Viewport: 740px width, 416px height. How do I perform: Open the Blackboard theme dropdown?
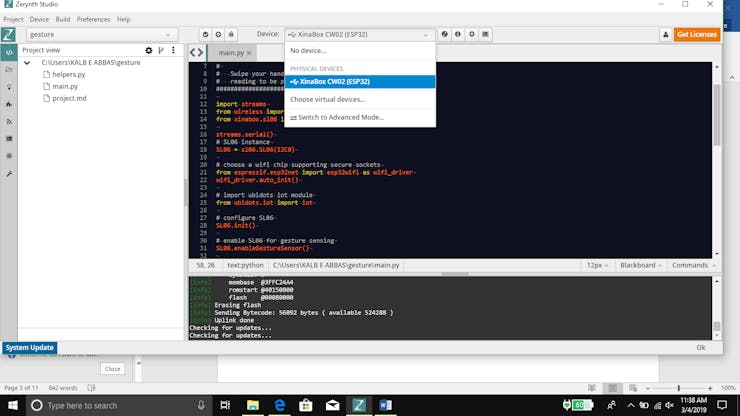[x=640, y=265]
